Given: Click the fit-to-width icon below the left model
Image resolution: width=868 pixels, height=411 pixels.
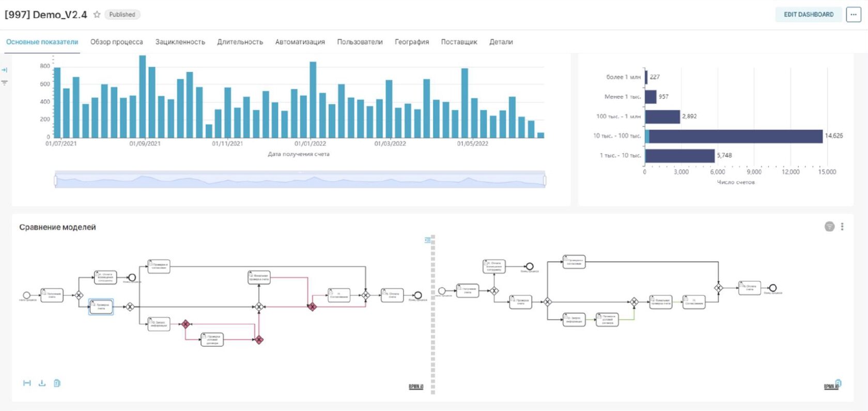Looking at the screenshot, I should 27,383.
